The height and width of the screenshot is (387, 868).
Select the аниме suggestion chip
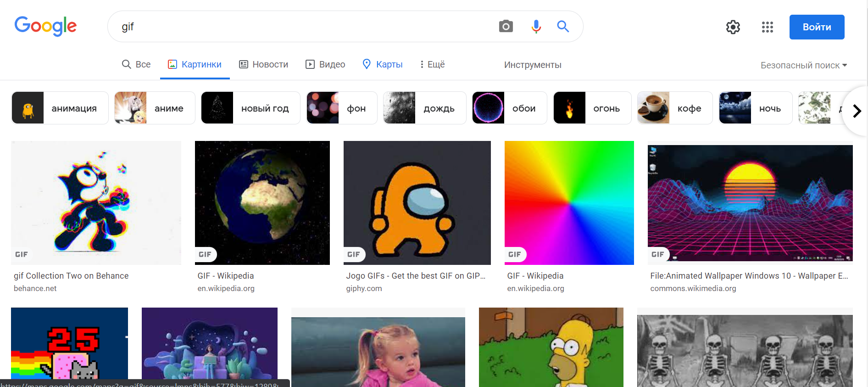pyautogui.click(x=155, y=108)
